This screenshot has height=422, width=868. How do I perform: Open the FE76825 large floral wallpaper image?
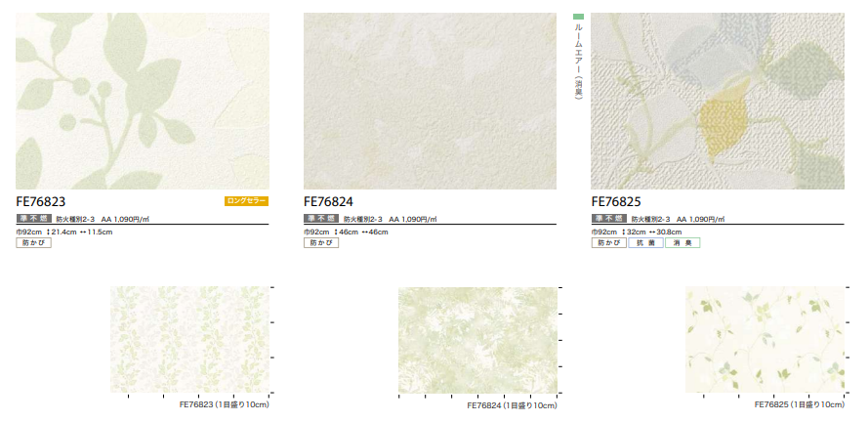coord(718,101)
